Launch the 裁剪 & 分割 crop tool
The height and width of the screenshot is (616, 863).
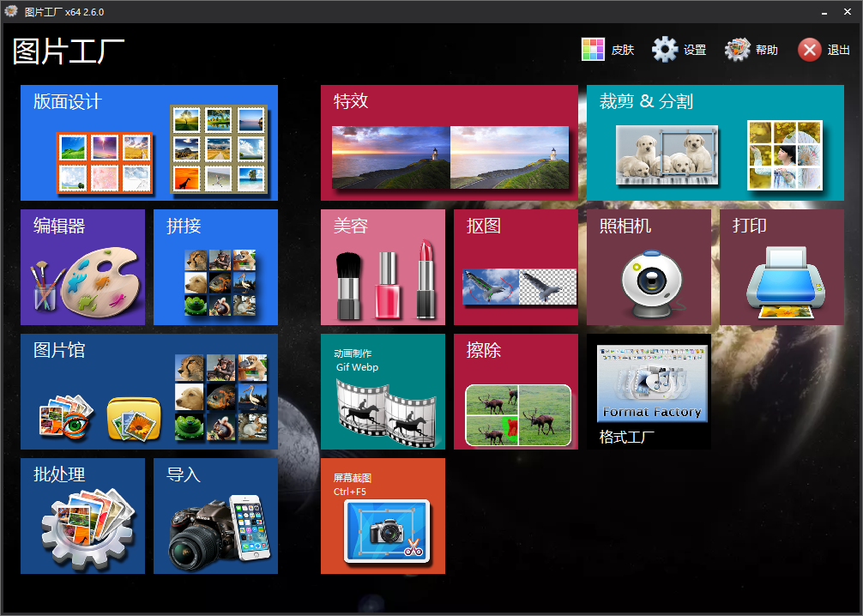point(715,142)
